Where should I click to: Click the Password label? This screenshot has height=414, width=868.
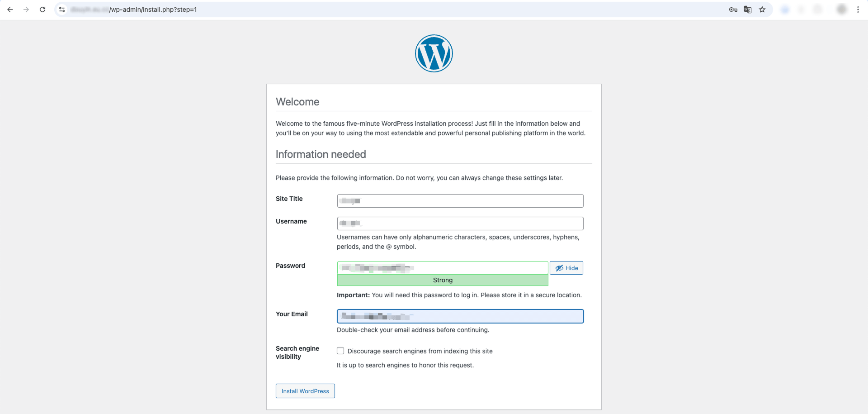click(x=290, y=266)
